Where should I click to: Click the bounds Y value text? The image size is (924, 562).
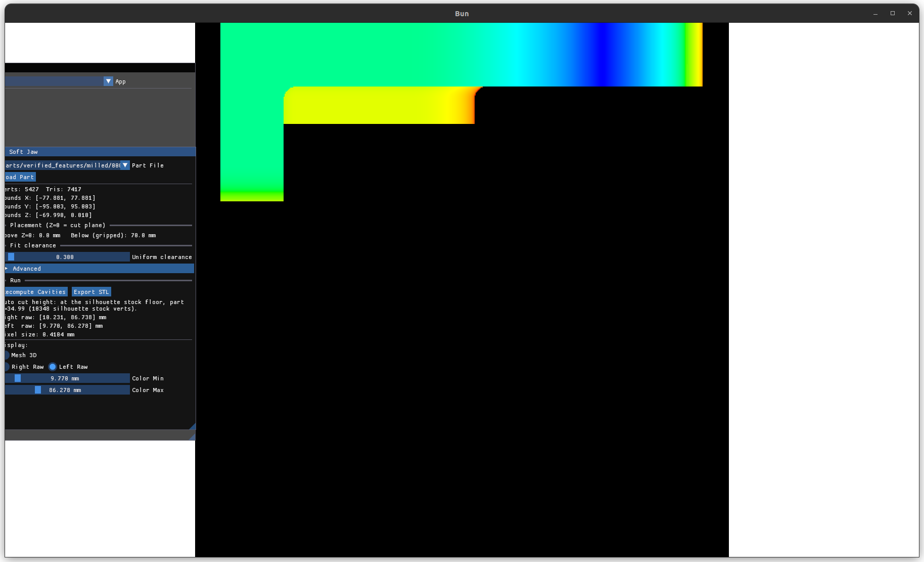point(65,206)
